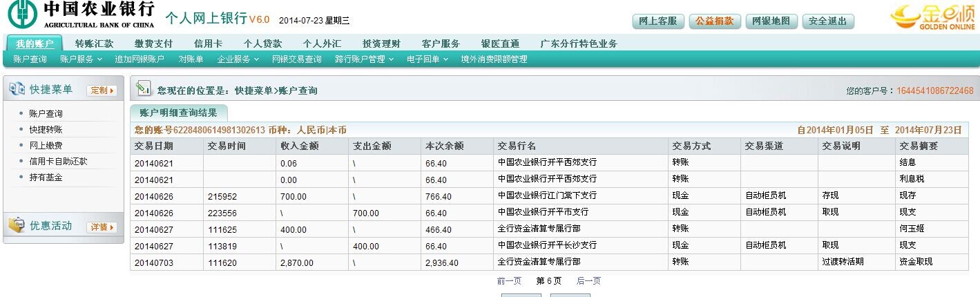The height and width of the screenshot is (297, 980).
Task: Switch to 银医直通 tab
Action: pos(500,44)
